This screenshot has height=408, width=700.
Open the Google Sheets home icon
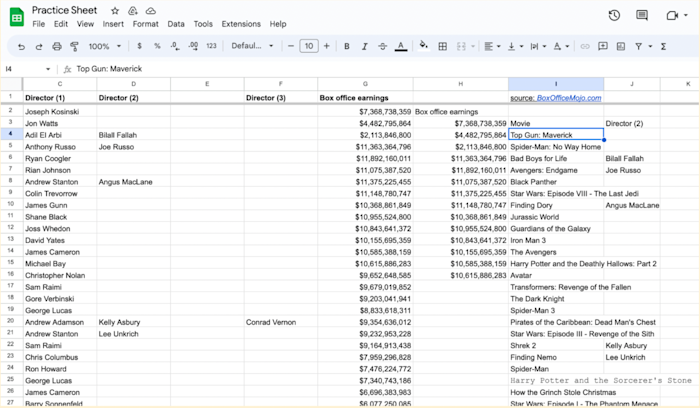pyautogui.click(x=17, y=17)
